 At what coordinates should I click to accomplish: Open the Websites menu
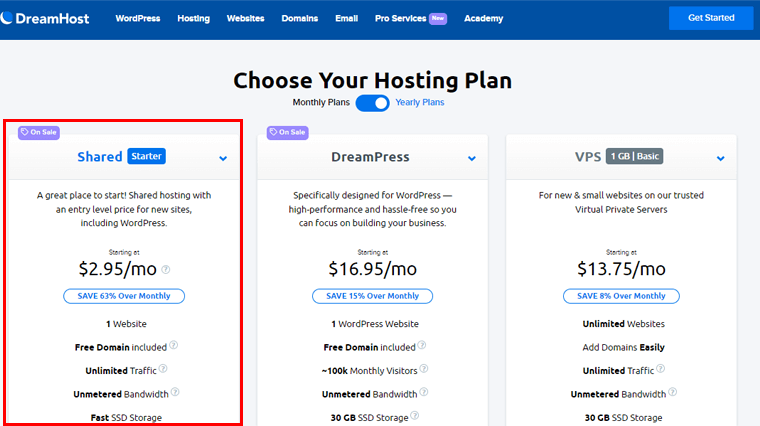point(245,18)
